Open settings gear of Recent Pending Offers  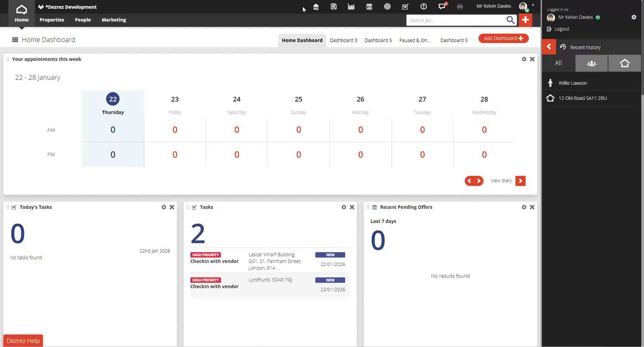524,207
